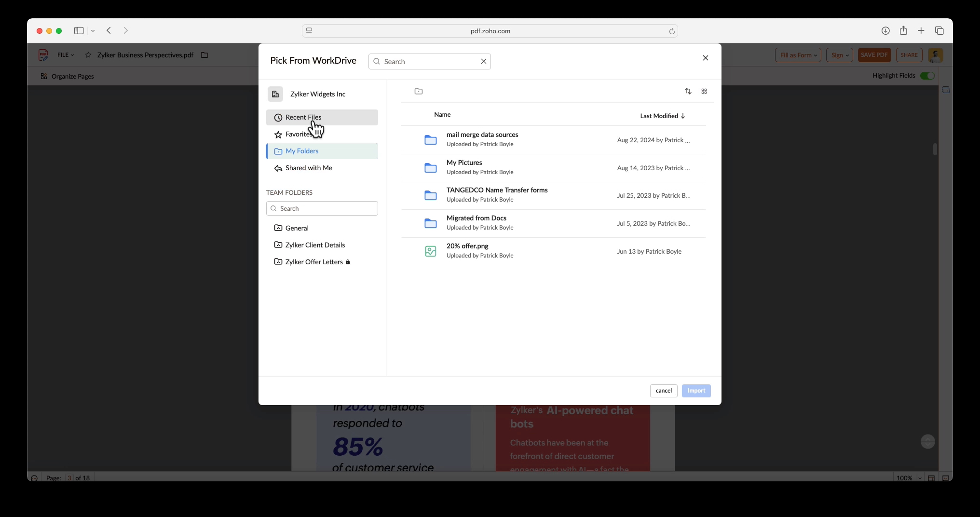Open Safari downloads from the toolbar
Viewport: 980px width, 517px height.
tap(885, 30)
